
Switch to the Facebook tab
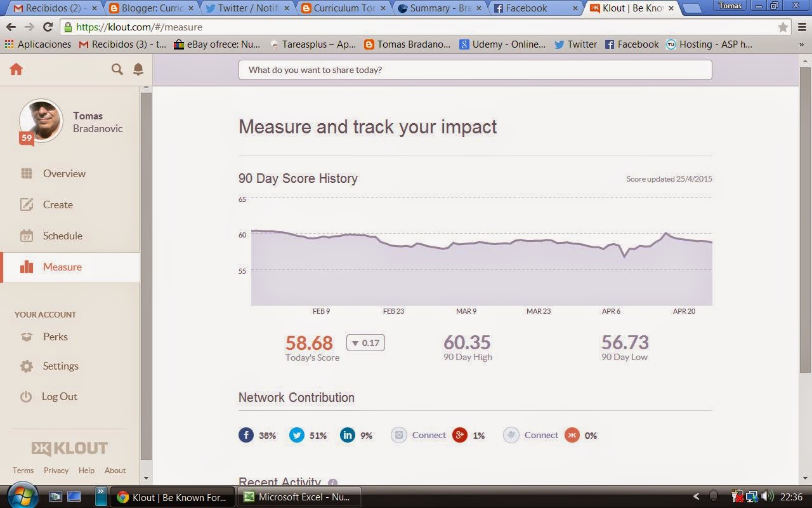click(x=537, y=8)
